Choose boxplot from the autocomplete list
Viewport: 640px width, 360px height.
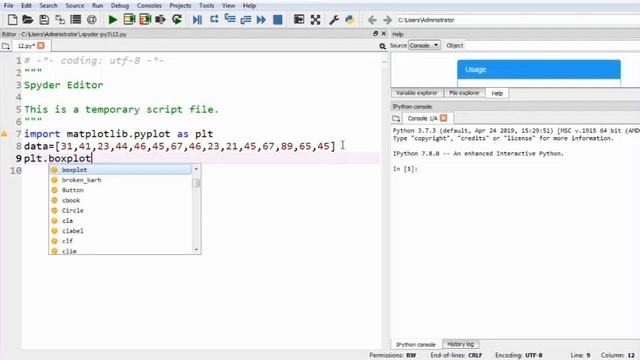pyautogui.click(x=120, y=170)
